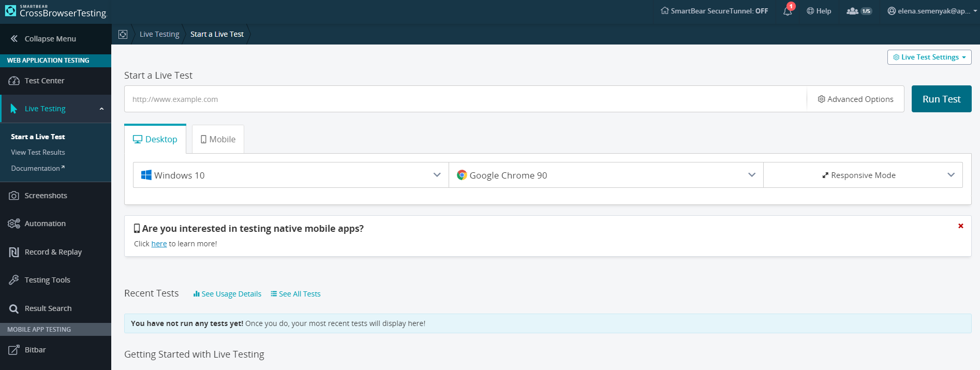Screen dimensions: 980x370
Task: Toggle SmartBear SecureTunnel OFF status
Action: (x=714, y=11)
